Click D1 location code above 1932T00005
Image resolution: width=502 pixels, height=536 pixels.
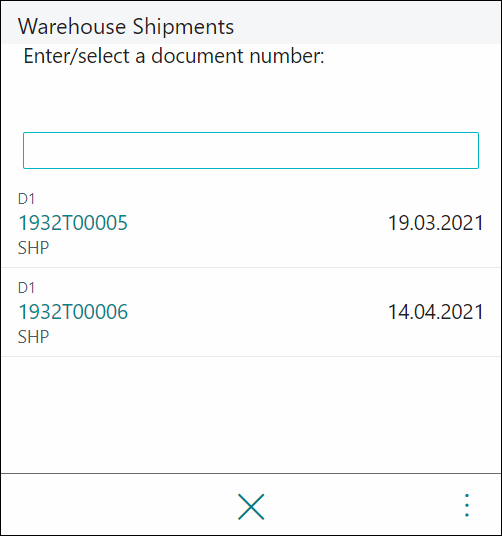[26, 199]
